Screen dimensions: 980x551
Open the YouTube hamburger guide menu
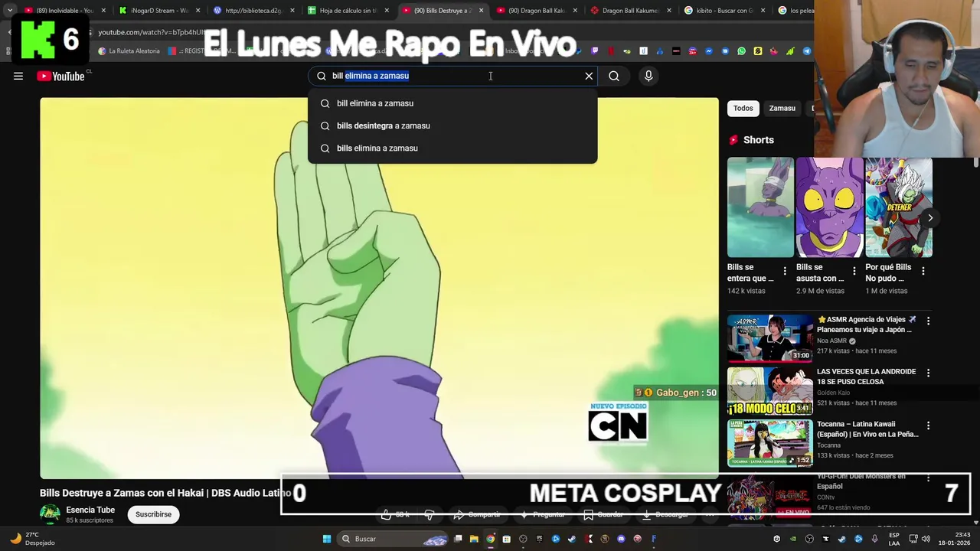[18, 76]
